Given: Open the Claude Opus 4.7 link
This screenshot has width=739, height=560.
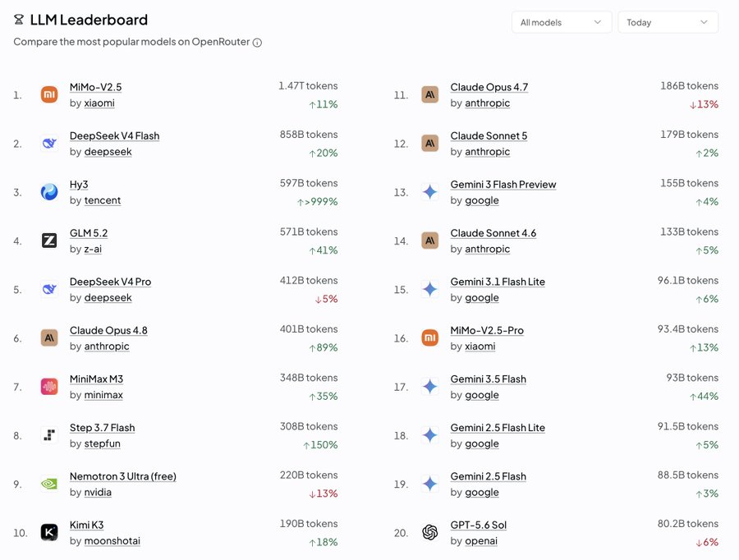Looking at the screenshot, I should coord(489,87).
